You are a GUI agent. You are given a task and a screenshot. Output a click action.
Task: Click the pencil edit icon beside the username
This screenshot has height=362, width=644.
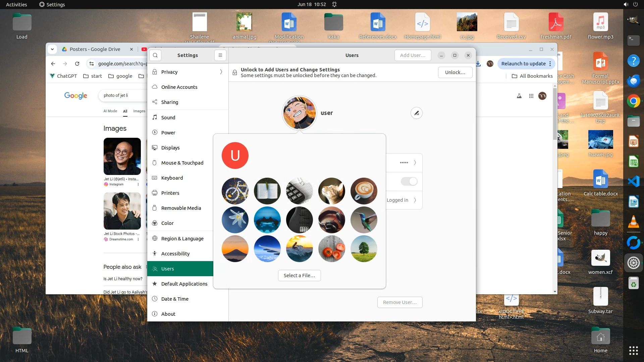[416, 113]
